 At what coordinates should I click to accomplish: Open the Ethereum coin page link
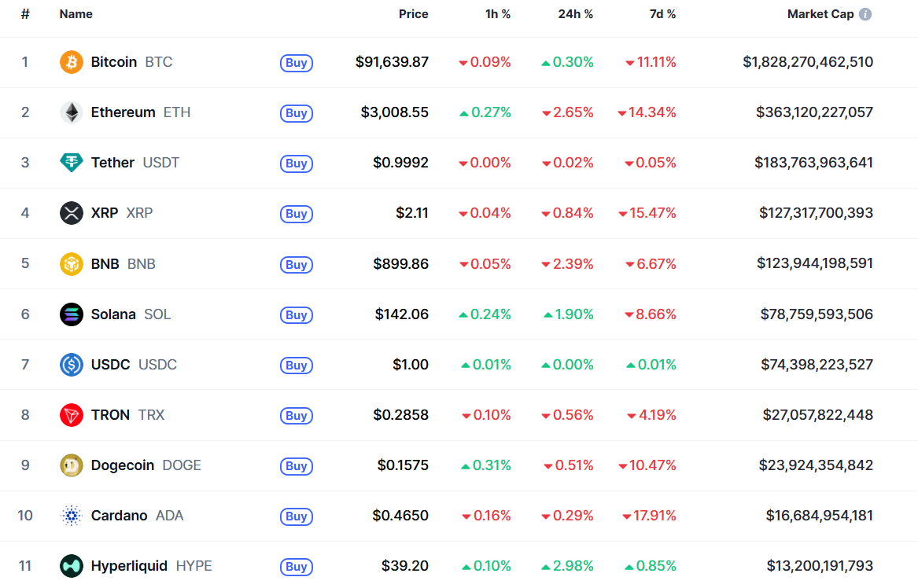pos(123,112)
